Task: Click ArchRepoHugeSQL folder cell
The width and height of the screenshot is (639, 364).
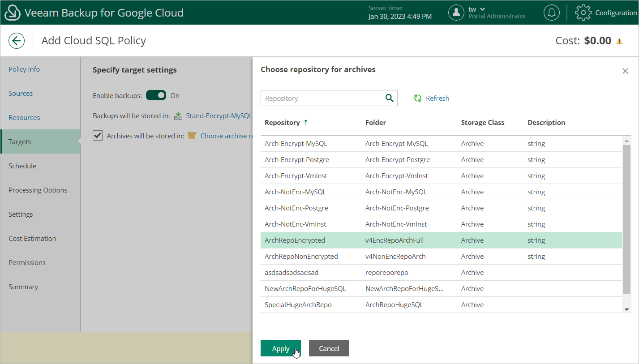Action: point(394,305)
